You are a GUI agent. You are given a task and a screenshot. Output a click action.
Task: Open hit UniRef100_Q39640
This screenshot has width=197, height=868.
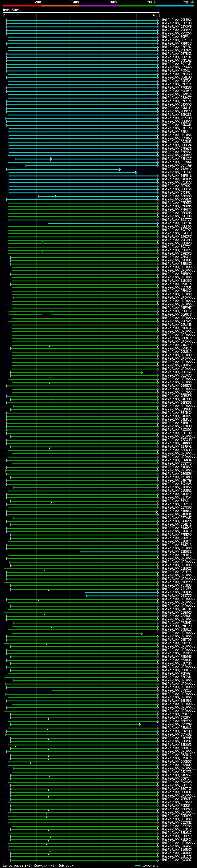click(x=177, y=67)
